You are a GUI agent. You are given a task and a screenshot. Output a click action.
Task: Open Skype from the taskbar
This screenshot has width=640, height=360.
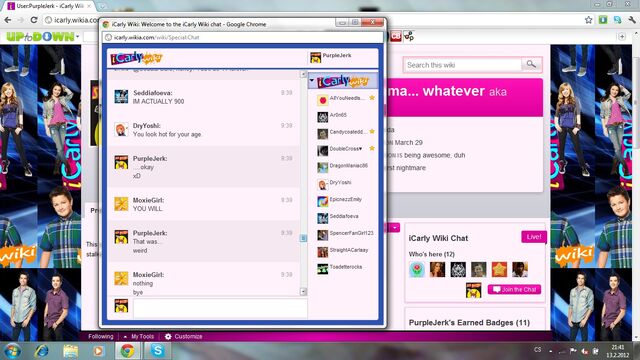157,351
